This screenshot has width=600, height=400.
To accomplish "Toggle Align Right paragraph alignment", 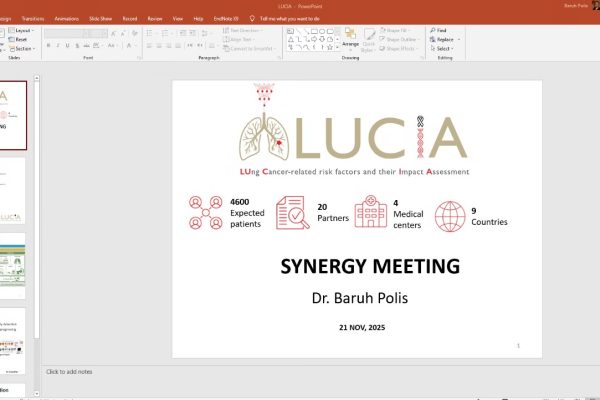I will pos(168,46).
